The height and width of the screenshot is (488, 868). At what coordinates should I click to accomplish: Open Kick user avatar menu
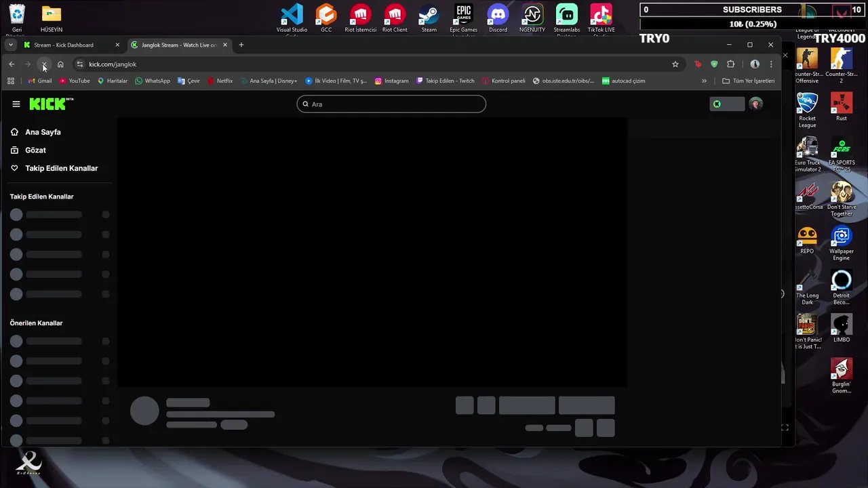tap(755, 104)
